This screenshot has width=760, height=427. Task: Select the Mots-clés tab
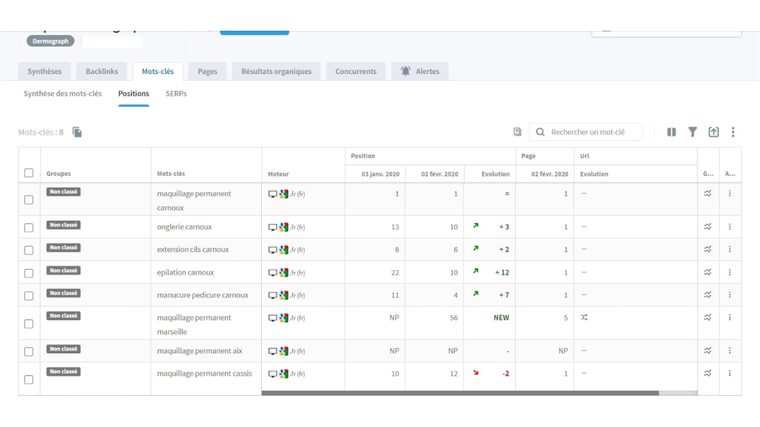pos(158,71)
